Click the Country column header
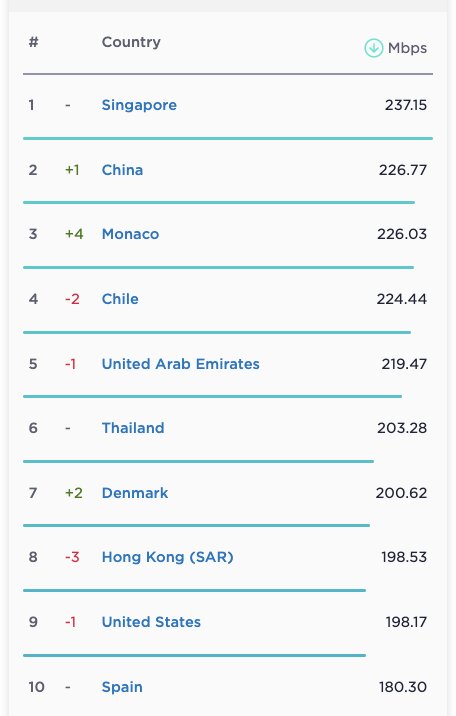 [131, 42]
